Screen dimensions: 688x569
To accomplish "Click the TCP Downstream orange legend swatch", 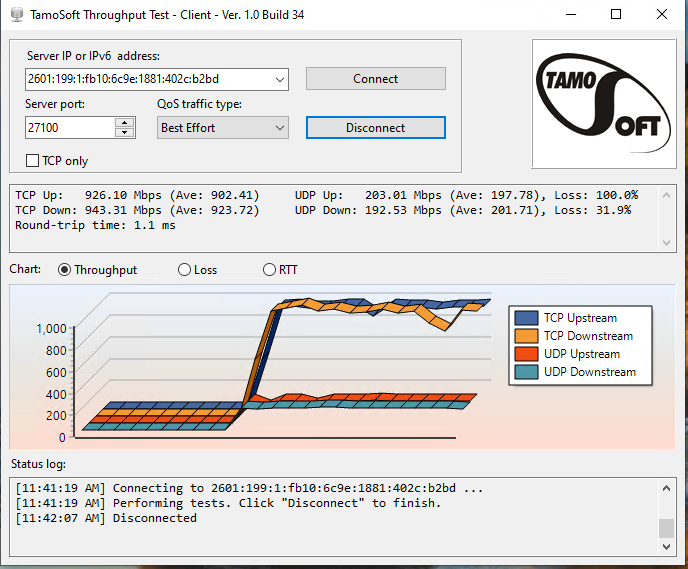I will 526,336.
